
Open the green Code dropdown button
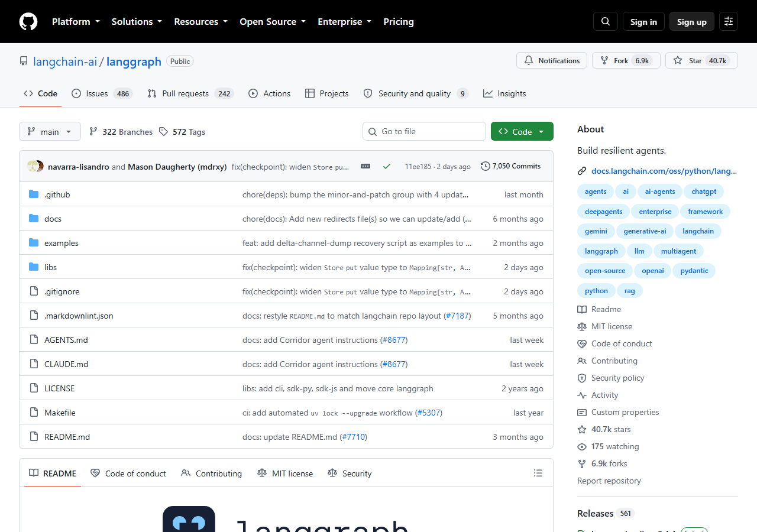coord(522,131)
